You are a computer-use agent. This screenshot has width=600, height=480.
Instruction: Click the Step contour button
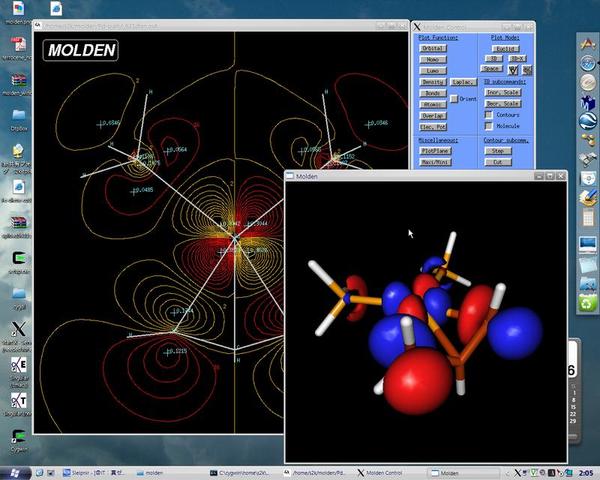(498, 151)
